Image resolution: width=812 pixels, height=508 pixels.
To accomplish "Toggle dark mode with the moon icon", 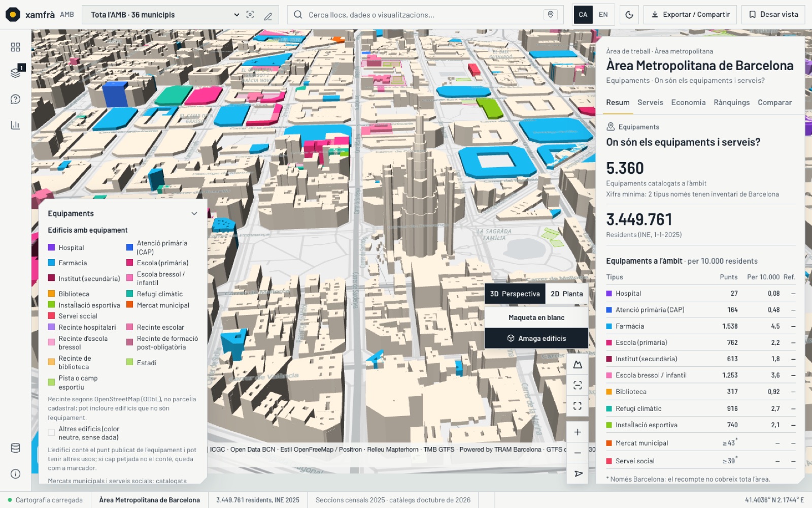I will 629,15.
